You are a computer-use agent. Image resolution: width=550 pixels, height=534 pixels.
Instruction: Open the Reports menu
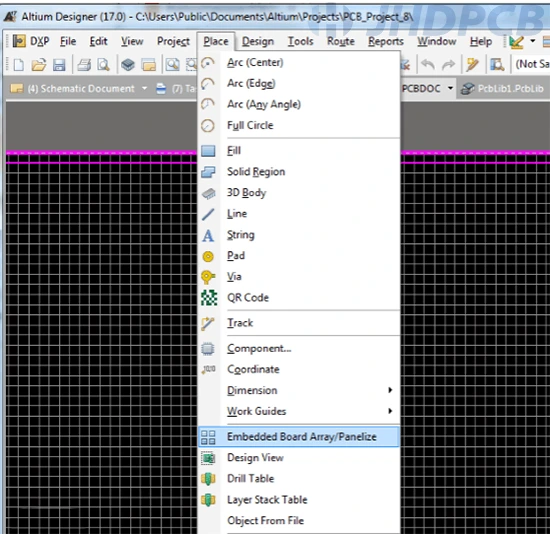tap(386, 41)
